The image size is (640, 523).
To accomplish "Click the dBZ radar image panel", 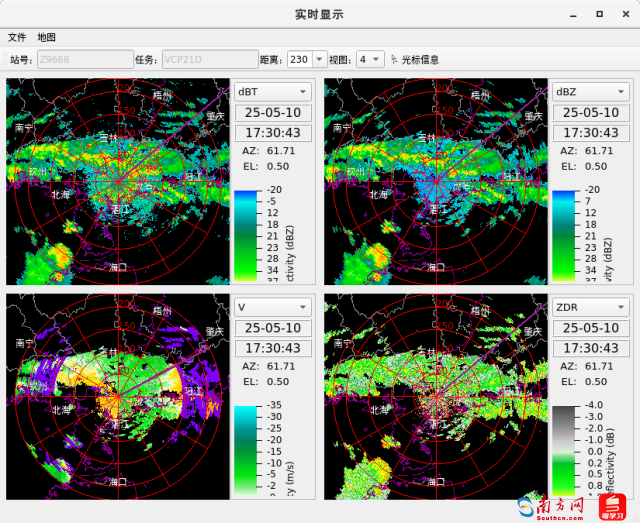I will pos(436,182).
